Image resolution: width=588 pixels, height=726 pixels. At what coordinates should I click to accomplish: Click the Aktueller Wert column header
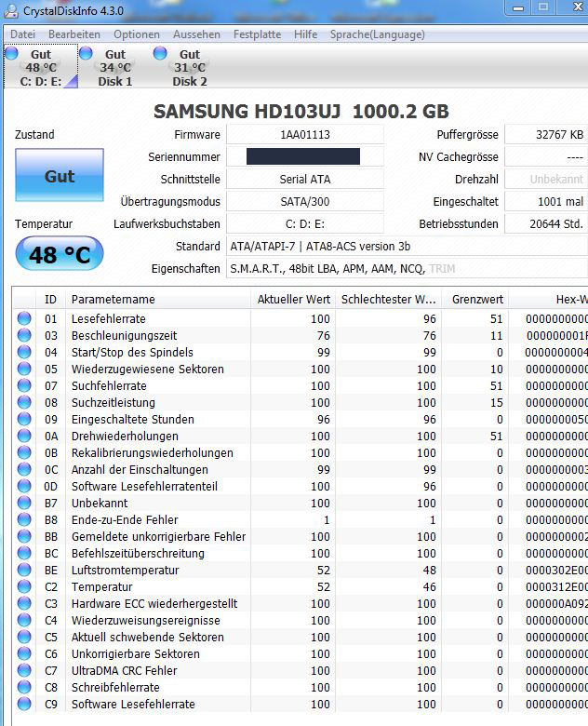[294, 299]
